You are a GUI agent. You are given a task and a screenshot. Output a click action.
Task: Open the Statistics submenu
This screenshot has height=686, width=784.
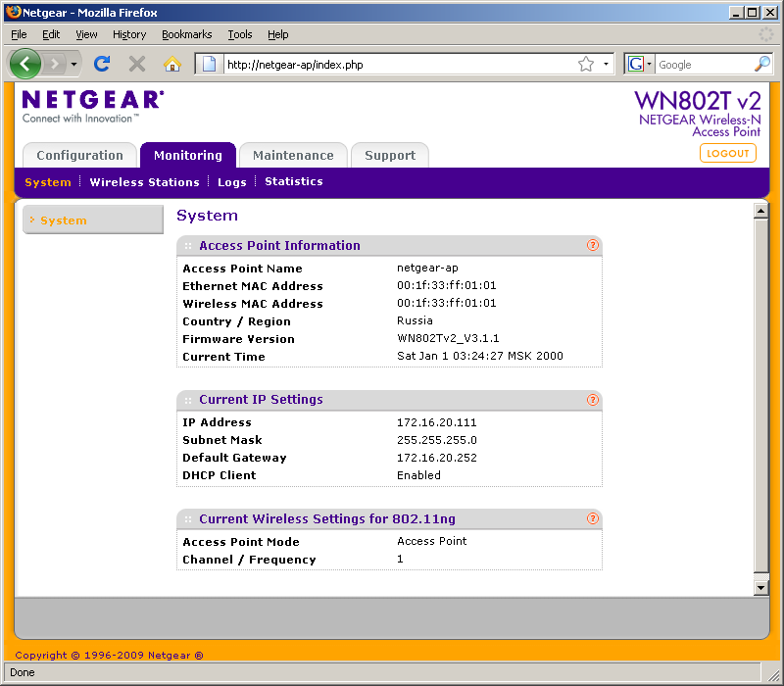pos(293,181)
